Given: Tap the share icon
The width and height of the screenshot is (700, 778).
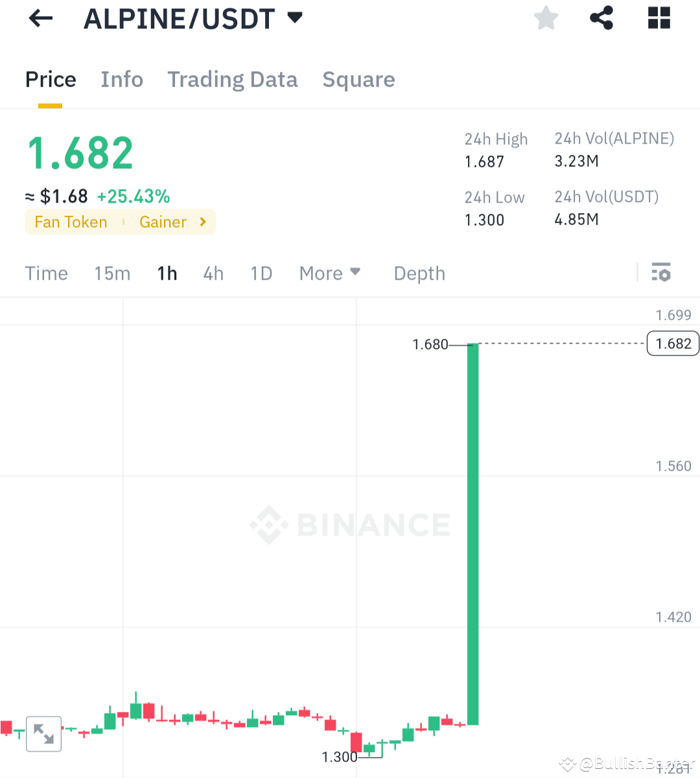Looking at the screenshot, I should click(x=601, y=18).
